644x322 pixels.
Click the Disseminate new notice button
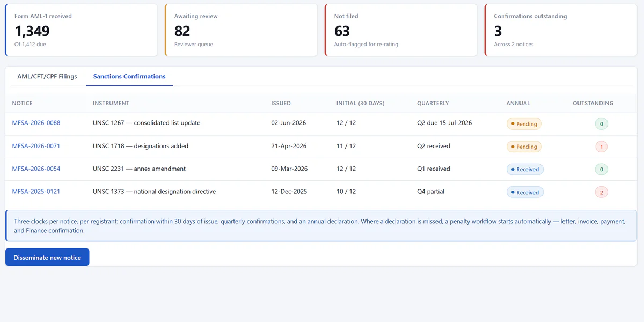[47, 257]
